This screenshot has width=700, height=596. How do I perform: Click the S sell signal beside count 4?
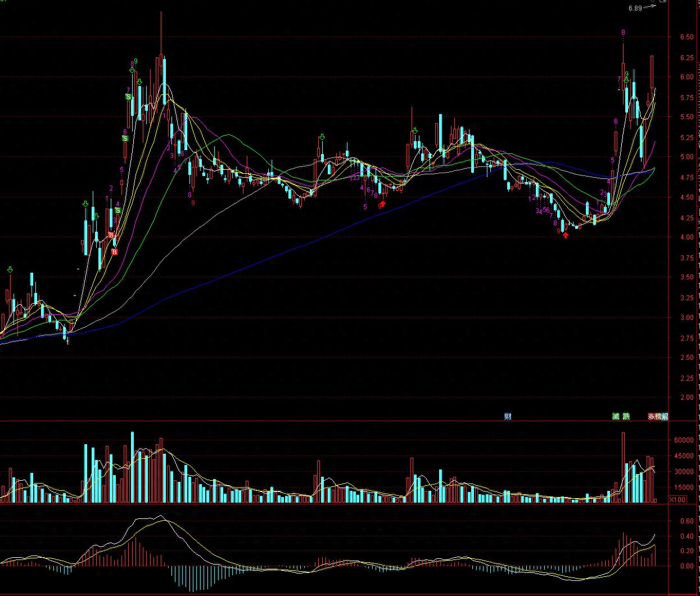(118, 210)
